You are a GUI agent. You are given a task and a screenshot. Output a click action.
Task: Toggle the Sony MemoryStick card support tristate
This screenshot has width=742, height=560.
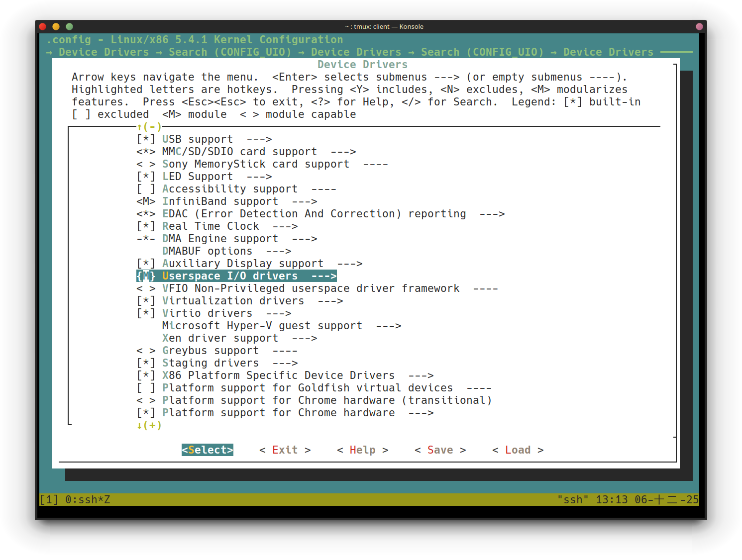(x=146, y=164)
